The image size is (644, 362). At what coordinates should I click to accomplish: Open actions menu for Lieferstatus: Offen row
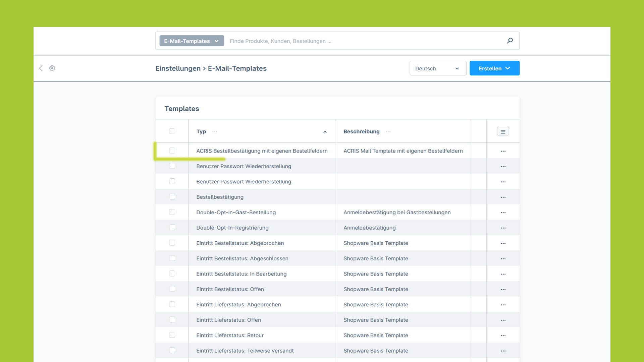tap(503, 320)
